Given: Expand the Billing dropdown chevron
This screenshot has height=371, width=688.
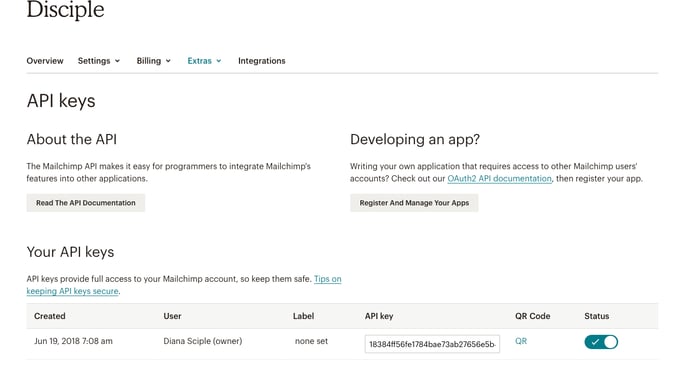Looking at the screenshot, I should (x=168, y=61).
